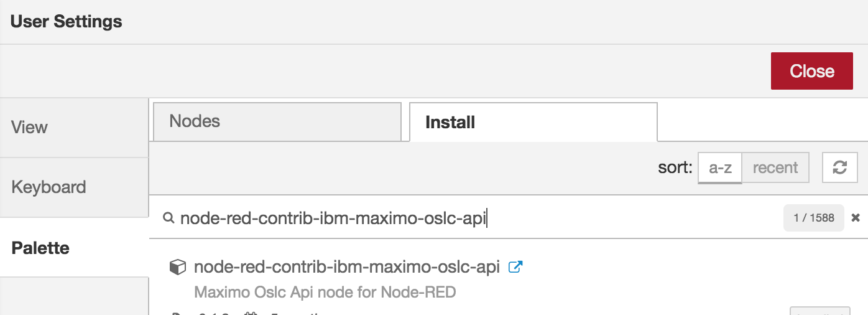Sort modules by recent
Viewport: 868px width, 315px height.
pos(775,168)
